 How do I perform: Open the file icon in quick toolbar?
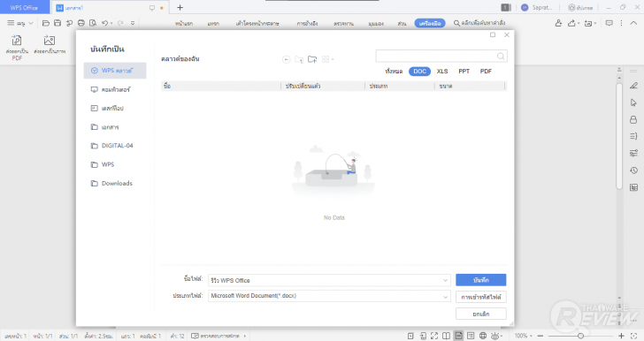46,23
